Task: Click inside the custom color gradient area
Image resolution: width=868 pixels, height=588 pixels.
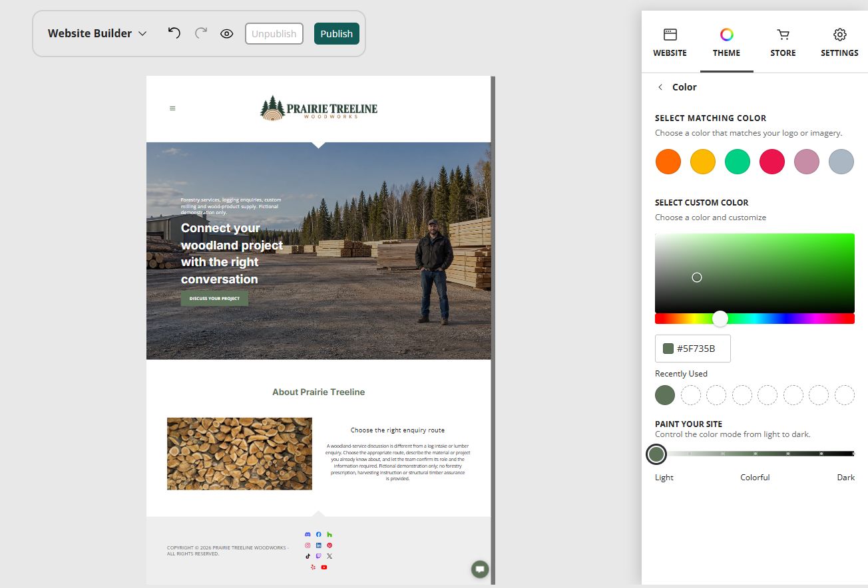Action: (x=755, y=273)
